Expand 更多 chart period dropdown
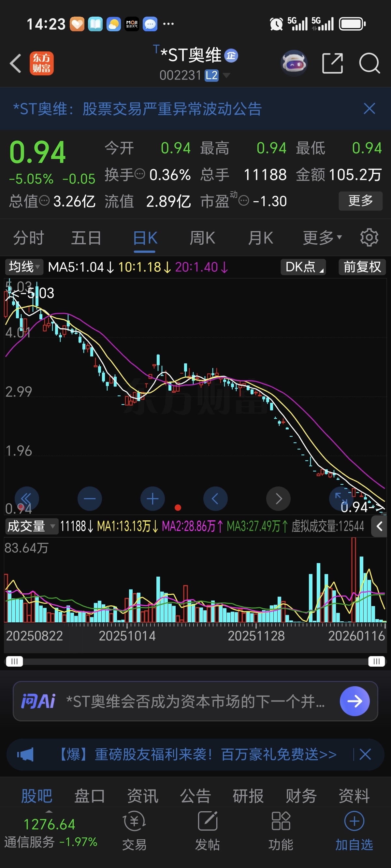Viewport: 391px width, 868px height. (322, 238)
